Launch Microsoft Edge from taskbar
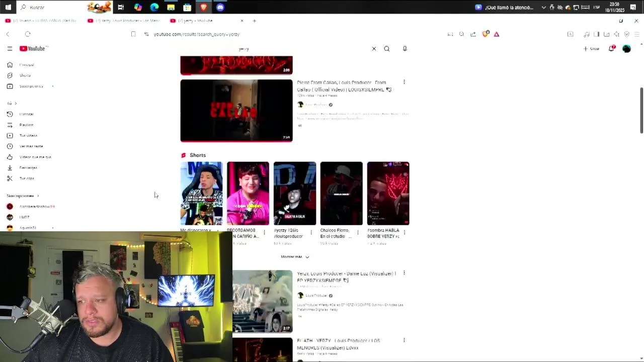 pyautogui.click(x=154, y=7)
